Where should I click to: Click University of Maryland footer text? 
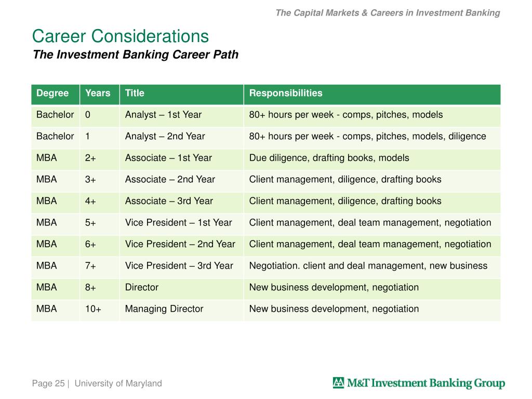coord(118,383)
